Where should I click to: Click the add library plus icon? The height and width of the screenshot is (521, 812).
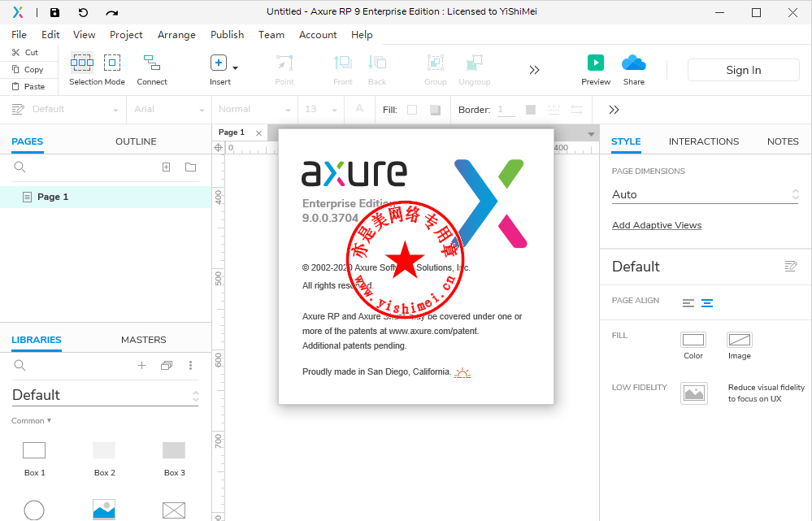point(141,365)
